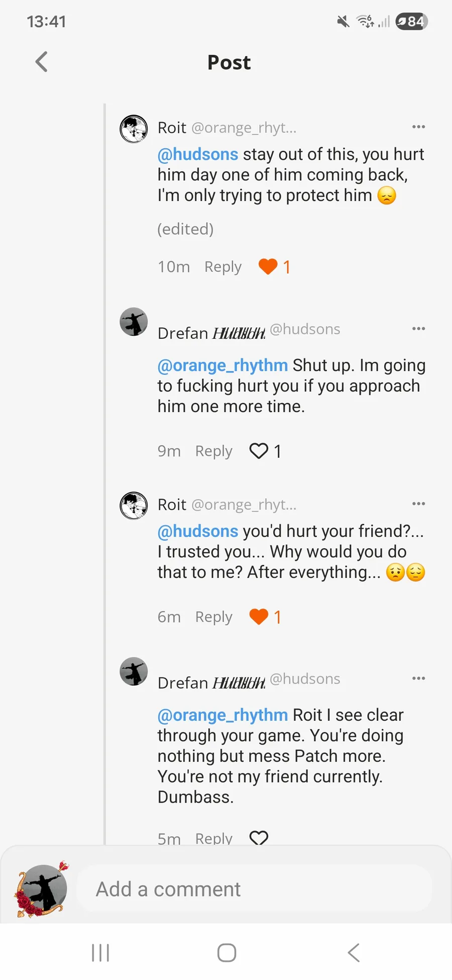Unlike Roit's 'stay out of this' comment

(x=268, y=267)
